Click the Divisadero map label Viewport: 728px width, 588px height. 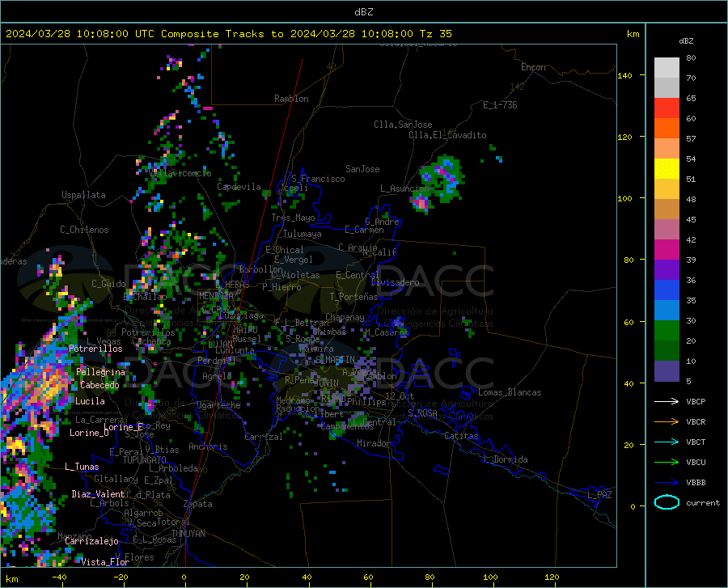pyautogui.click(x=395, y=282)
